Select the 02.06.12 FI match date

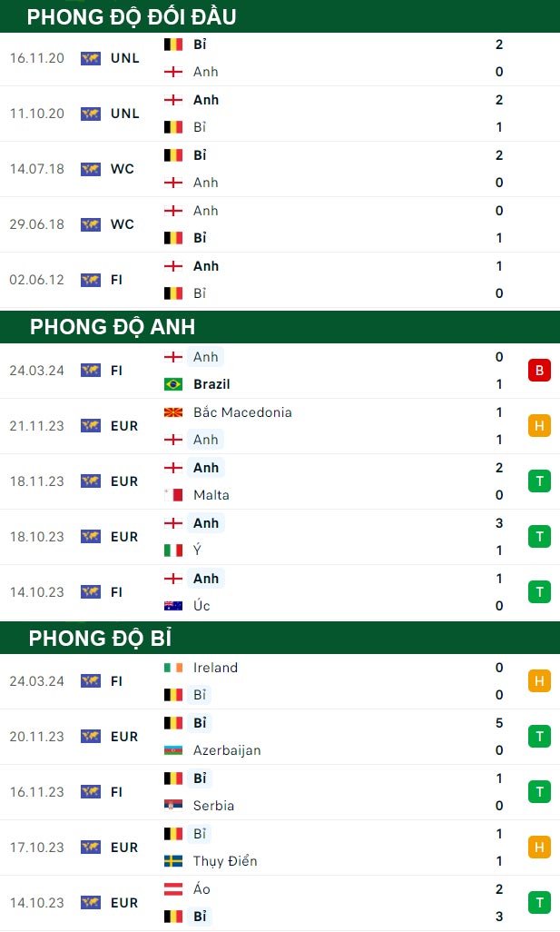[37, 280]
